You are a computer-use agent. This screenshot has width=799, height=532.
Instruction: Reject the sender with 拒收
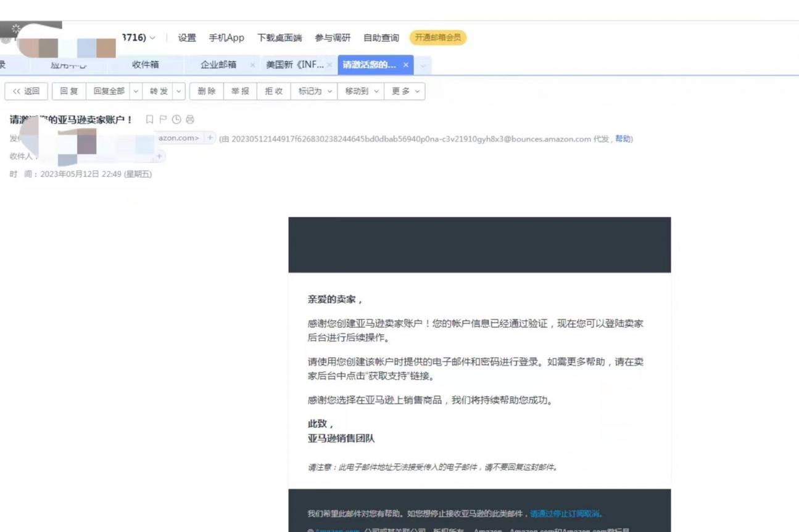(x=273, y=91)
